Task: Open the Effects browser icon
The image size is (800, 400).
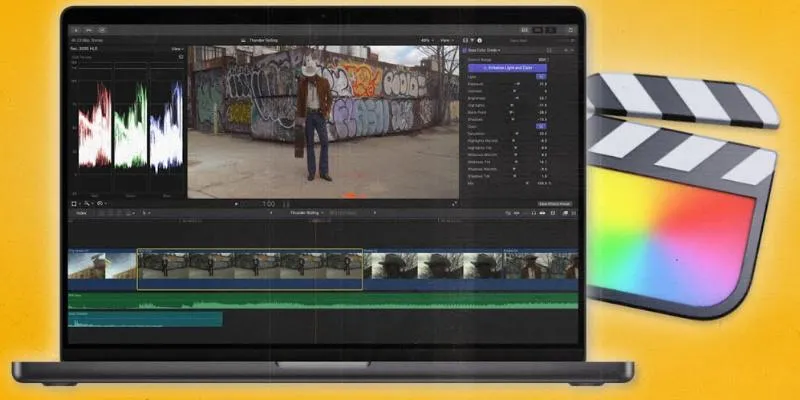Action: pos(566,213)
